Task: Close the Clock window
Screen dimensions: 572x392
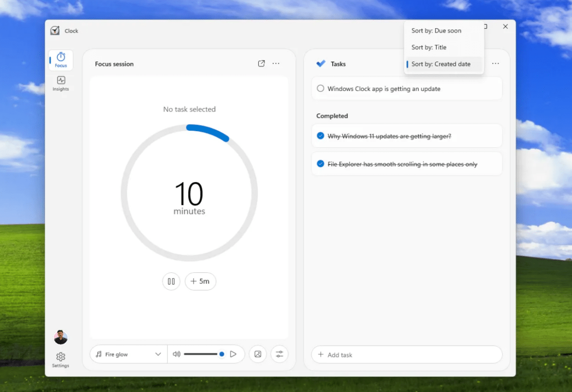Action: click(505, 27)
